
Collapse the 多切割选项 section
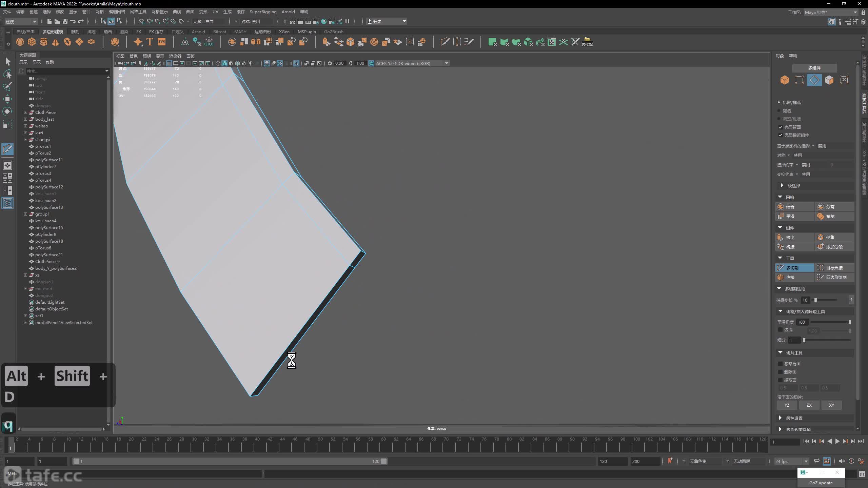[x=779, y=288]
